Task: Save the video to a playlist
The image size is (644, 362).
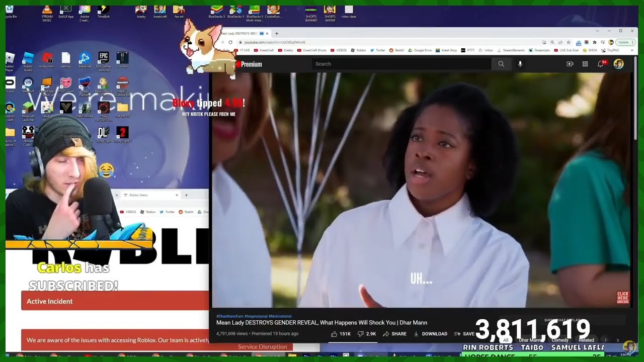Action: tap(464, 334)
